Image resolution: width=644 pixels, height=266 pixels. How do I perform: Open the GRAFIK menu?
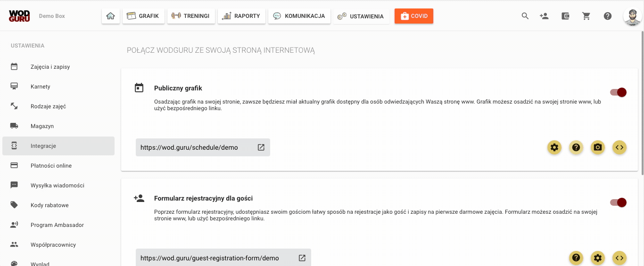pos(143,16)
